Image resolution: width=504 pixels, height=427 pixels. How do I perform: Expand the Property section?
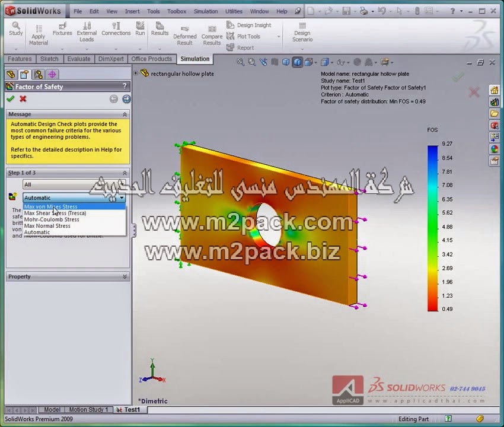[x=125, y=276]
